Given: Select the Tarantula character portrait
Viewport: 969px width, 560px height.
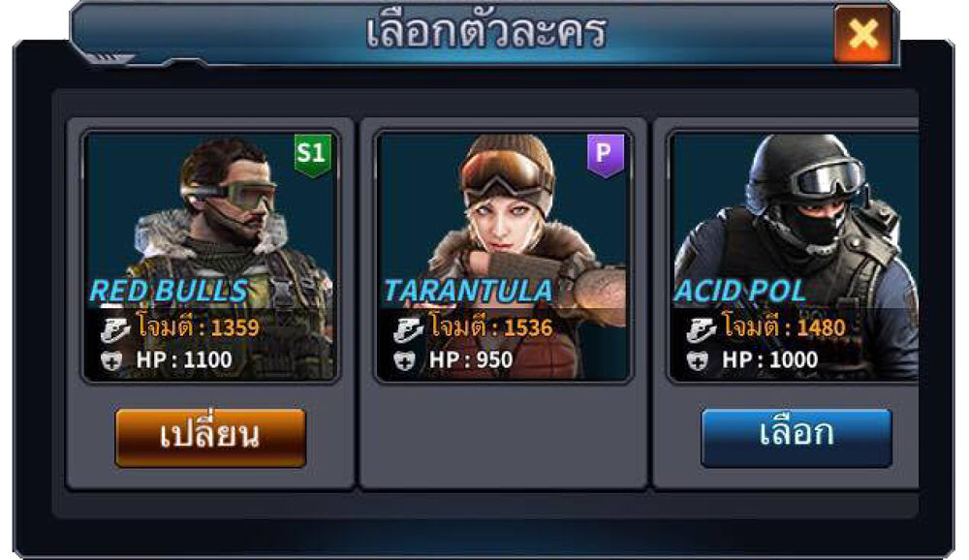Looking at the screenshot, I should tap(504, 257).
